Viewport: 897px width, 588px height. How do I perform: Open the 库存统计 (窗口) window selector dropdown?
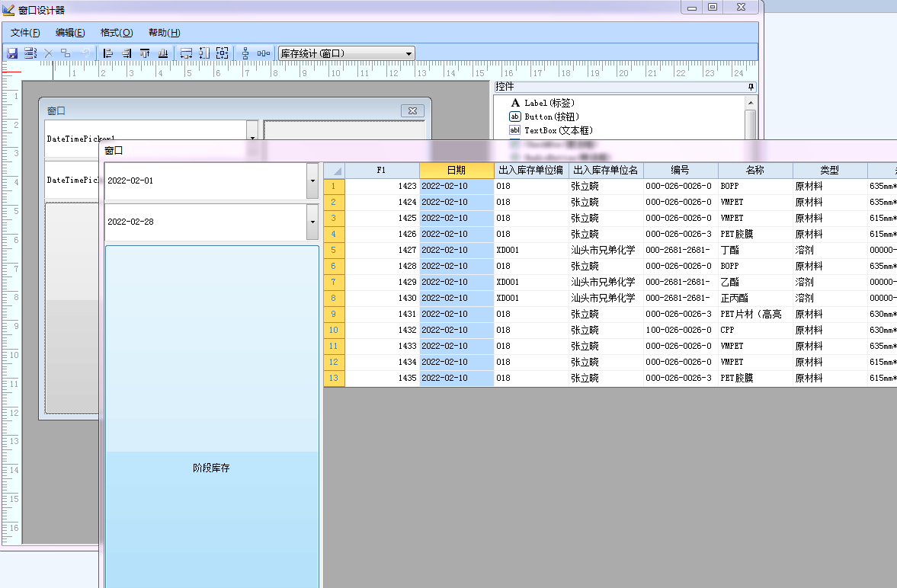coord(408,54)
